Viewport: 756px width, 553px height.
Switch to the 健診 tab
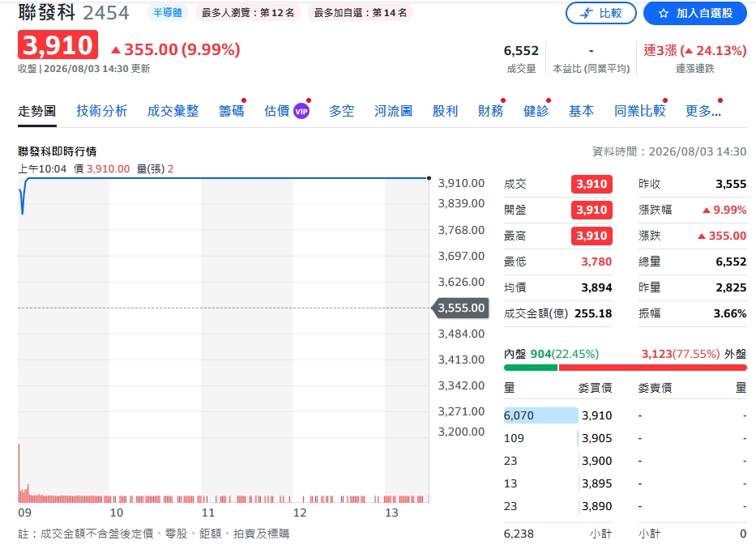(536, 111)
